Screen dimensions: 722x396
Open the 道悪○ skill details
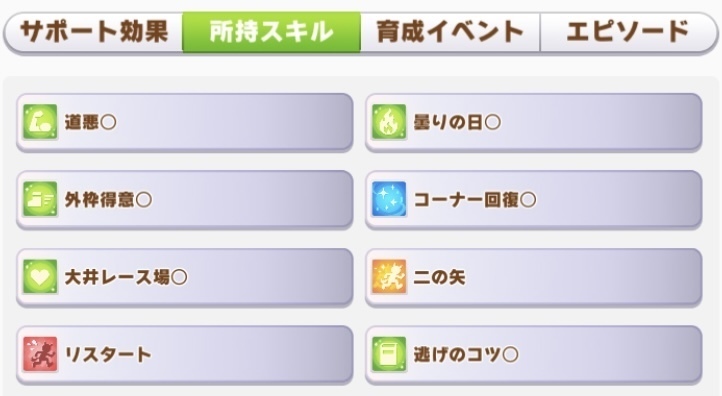tap(185, 122)
